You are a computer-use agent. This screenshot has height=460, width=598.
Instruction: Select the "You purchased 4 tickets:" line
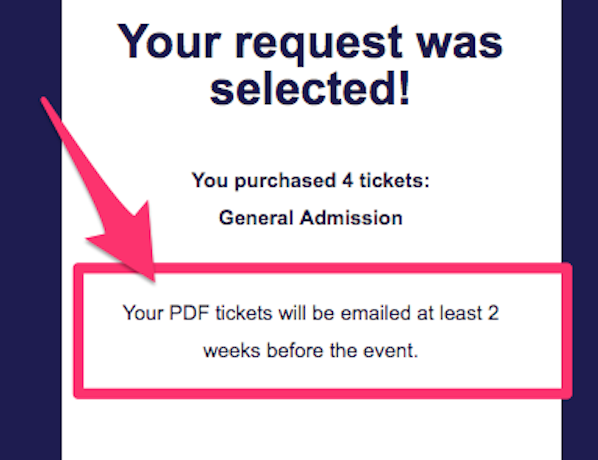[x=310, y=180]
